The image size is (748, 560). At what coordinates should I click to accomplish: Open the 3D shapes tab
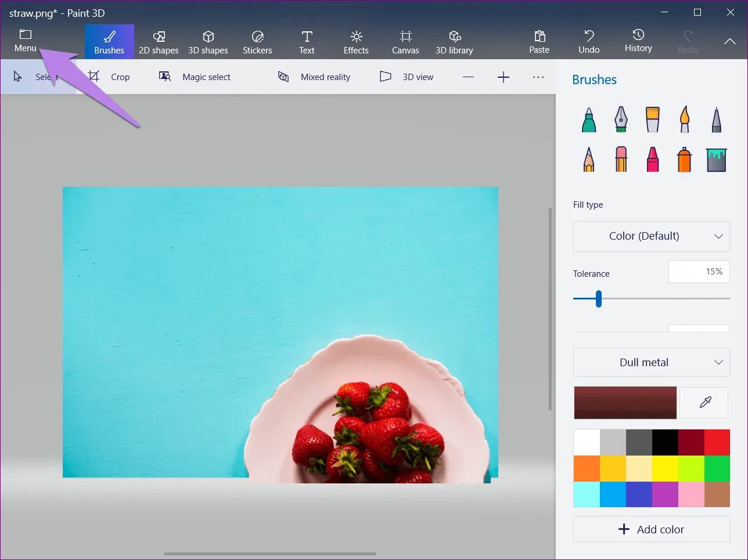tap(208, 42)
